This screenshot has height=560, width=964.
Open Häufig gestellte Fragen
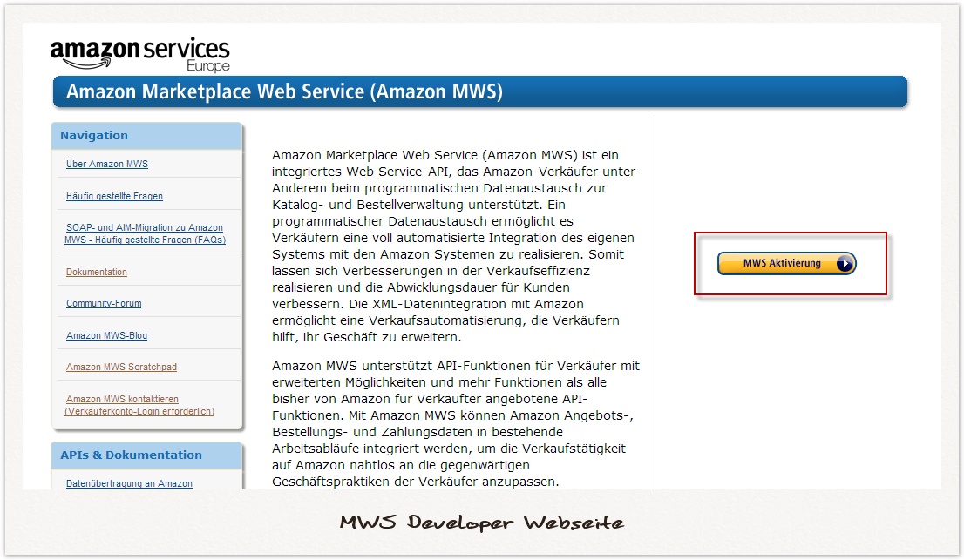[114, 196]
